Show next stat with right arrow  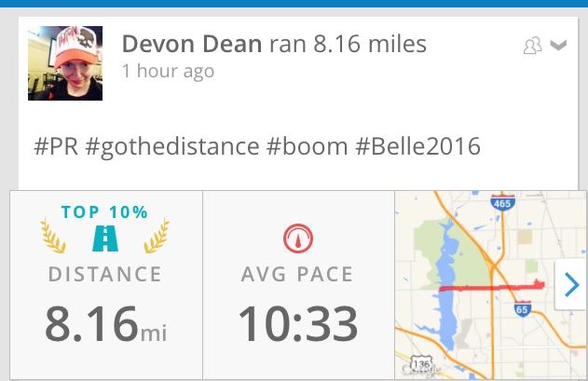click(x=569, y=286)
